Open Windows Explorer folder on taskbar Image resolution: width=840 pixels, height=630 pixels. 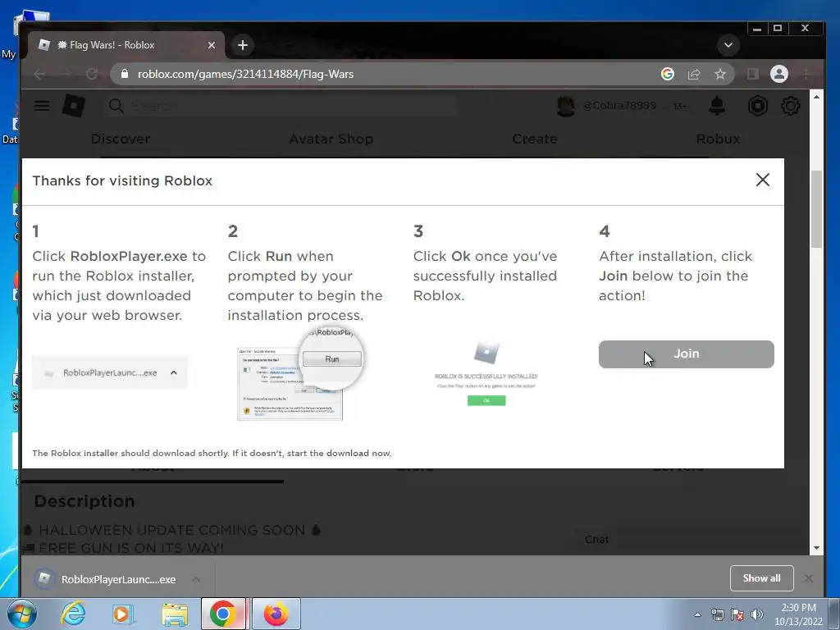(175, 614)
